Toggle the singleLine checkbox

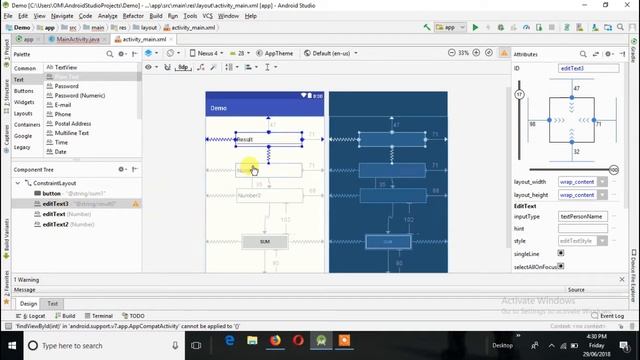tap(561, 253)
